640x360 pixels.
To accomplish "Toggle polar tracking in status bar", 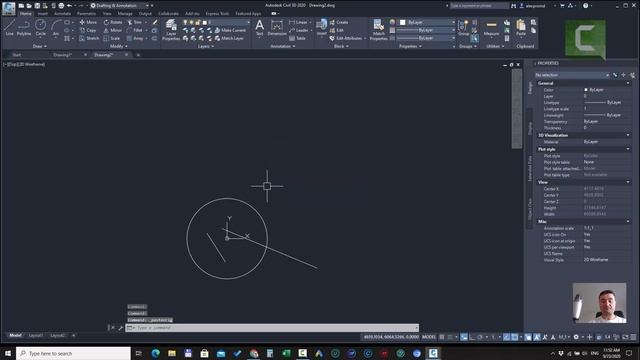I will click(x=480, y=337).
